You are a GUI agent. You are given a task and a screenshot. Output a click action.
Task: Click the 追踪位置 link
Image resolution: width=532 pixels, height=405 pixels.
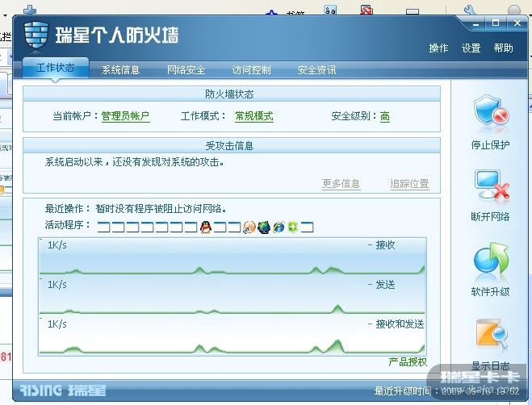[409, 184]
